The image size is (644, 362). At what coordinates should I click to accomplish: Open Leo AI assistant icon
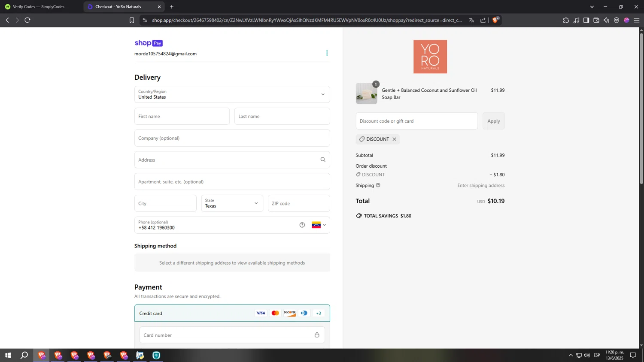[x=606, y=20]
